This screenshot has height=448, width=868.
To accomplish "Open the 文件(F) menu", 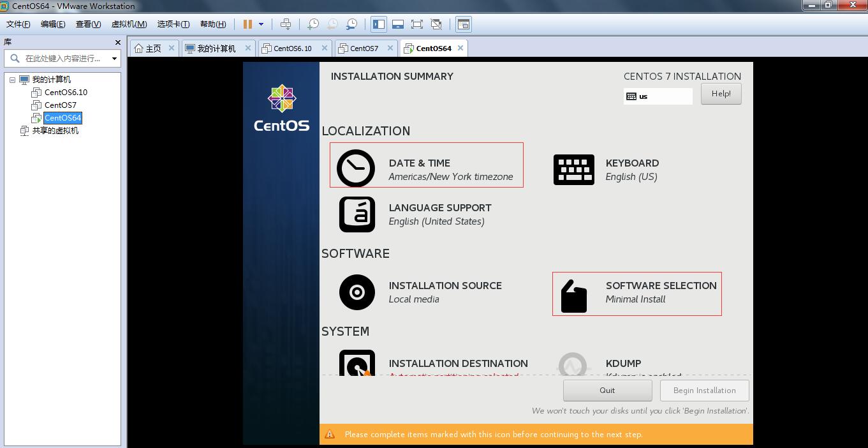I will [18, 24].
